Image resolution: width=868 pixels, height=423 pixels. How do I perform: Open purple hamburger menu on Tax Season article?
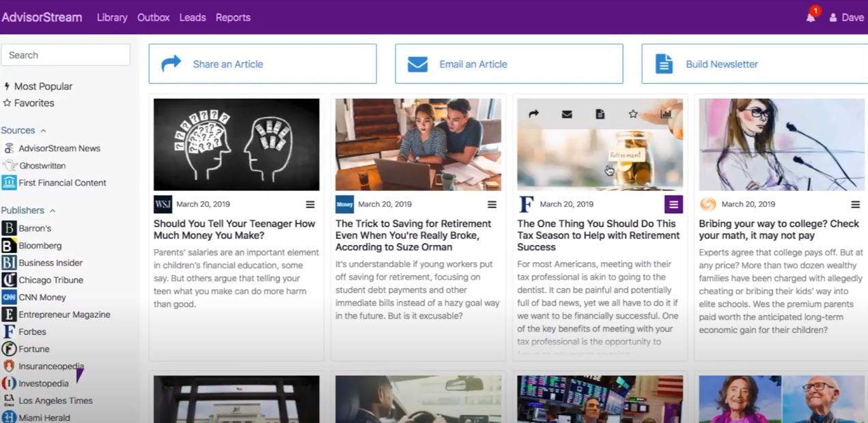tap(673, 204)
